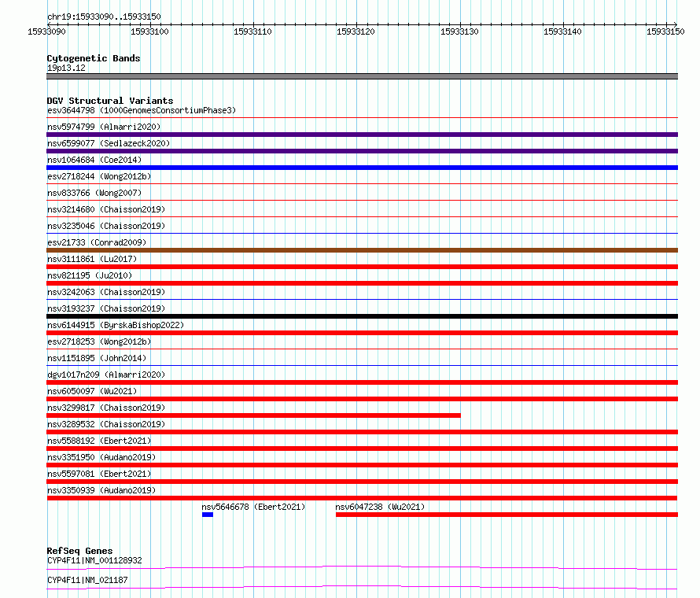Open the nsv6050097 (Wu2021) variant

coord(92,391)
